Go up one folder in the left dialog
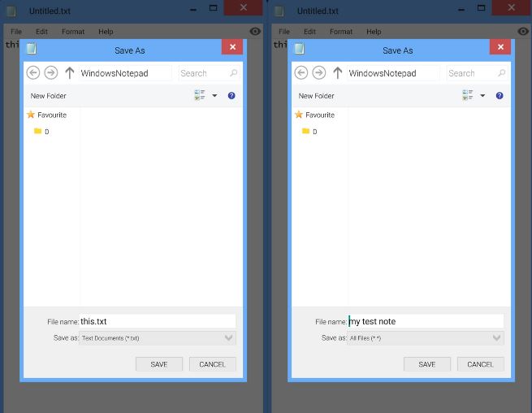The width and height of the screenshot is (532, 413). (69, 73)
